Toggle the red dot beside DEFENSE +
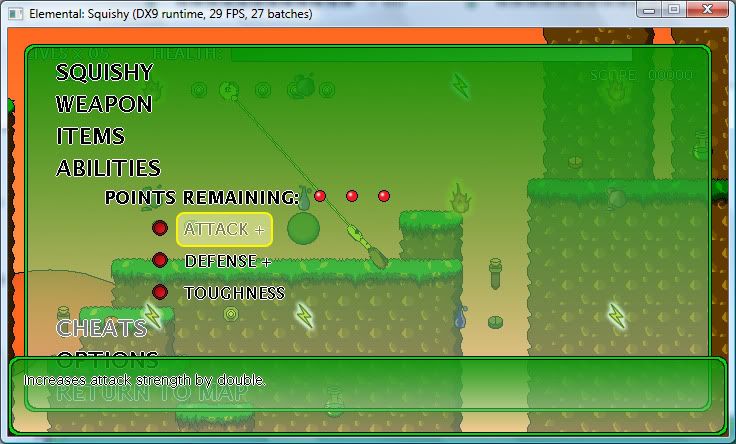Viewport: 736px width, 444px height. (x=160, y=260)
